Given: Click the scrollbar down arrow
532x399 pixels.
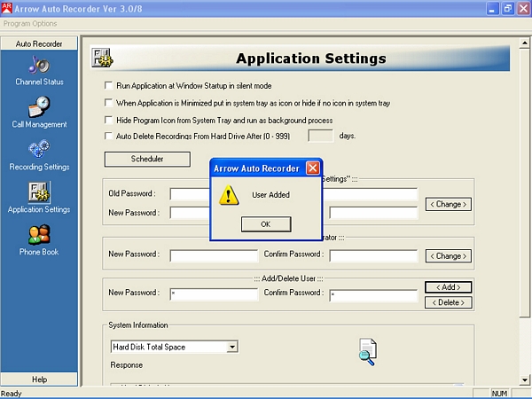Looking at the screenshot, I should tap(525, 380).
